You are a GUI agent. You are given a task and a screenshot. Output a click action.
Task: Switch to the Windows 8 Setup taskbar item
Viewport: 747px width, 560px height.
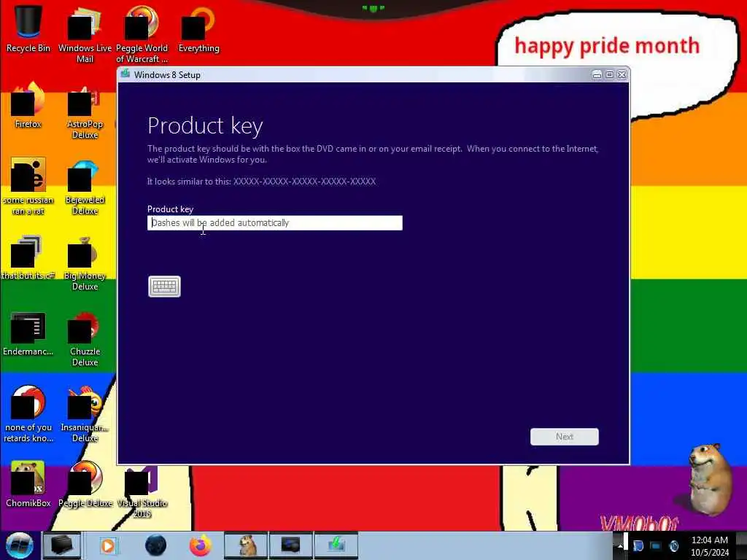(x=336, y=545)
